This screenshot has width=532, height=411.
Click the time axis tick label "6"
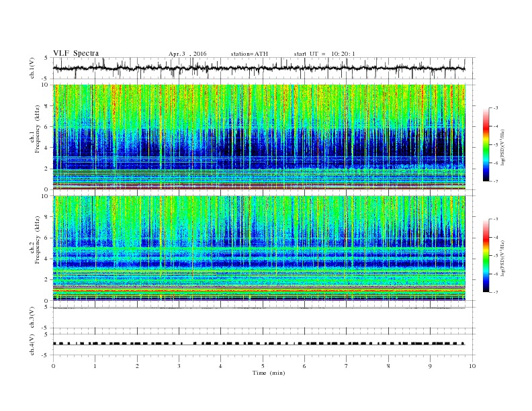click(304, 366)
